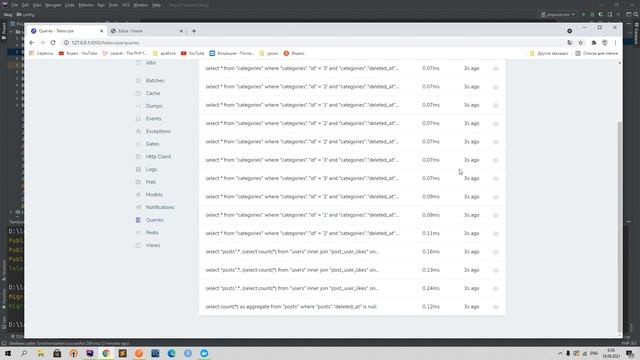Open the Window menu in the IDE
The height and width of the screenshot is (360, 640).
click(x=140, y=5)
